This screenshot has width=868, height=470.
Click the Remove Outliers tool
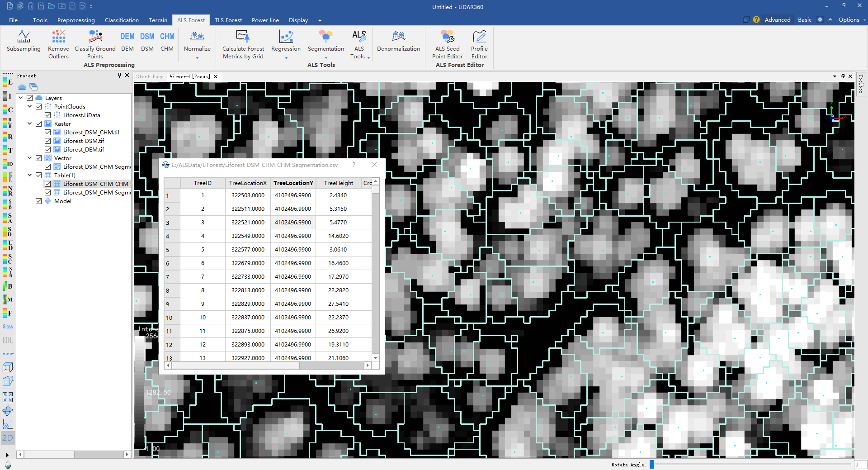click(x=58, y=44)
